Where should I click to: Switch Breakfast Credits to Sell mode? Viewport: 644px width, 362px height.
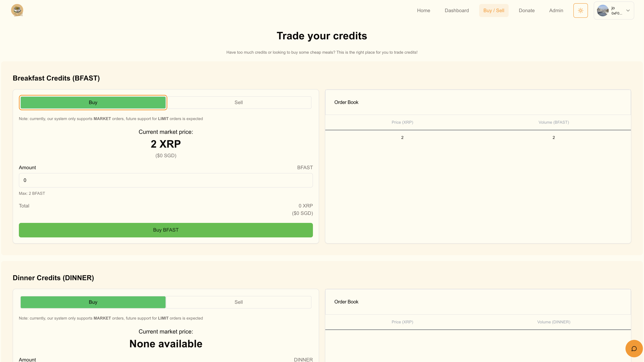coord(239,102)
